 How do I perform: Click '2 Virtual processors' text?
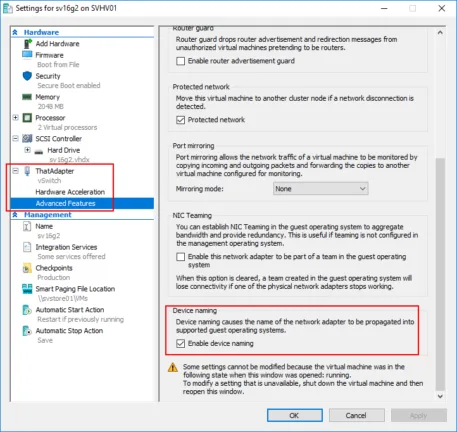(67, 127)
